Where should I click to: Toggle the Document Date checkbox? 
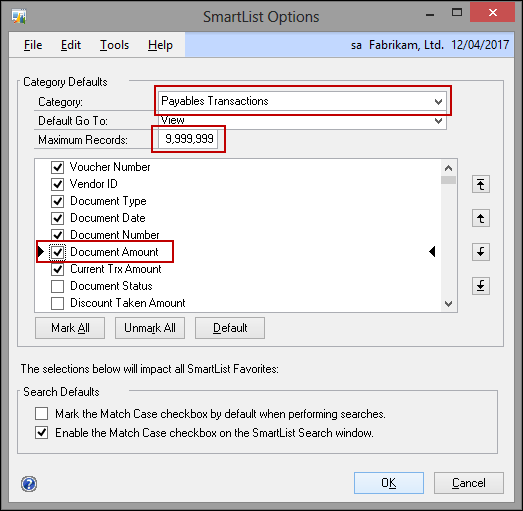point(57,218)
